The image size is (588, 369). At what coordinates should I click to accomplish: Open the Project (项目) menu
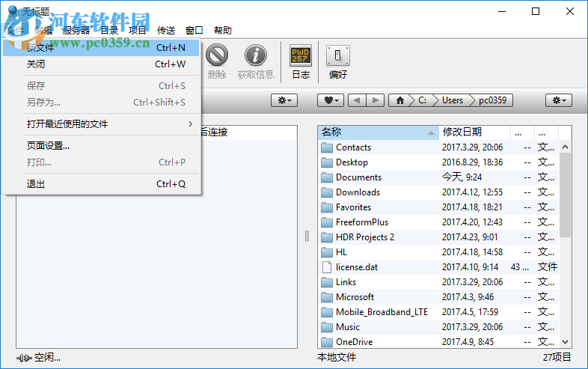click(x=137, y=31)
